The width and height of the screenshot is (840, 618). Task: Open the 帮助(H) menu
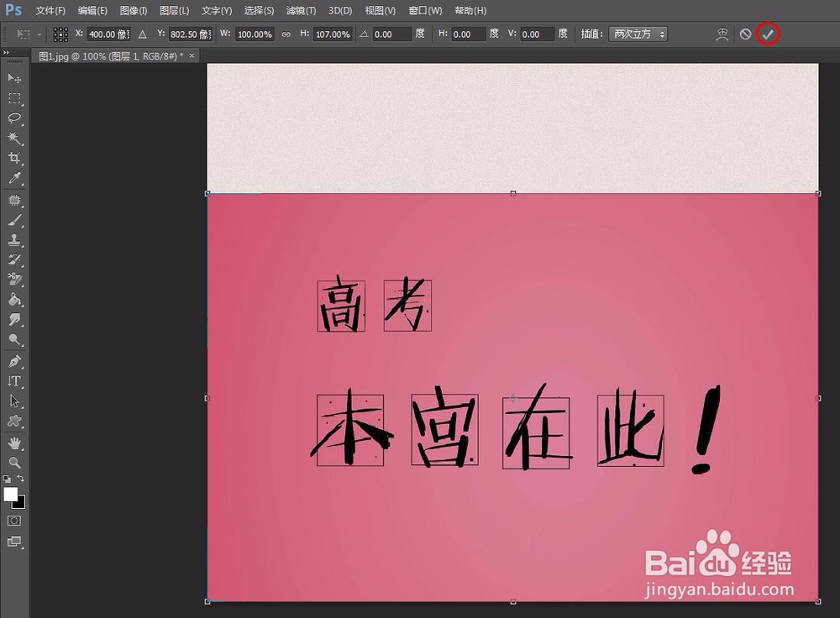click(x=470, y=11)
